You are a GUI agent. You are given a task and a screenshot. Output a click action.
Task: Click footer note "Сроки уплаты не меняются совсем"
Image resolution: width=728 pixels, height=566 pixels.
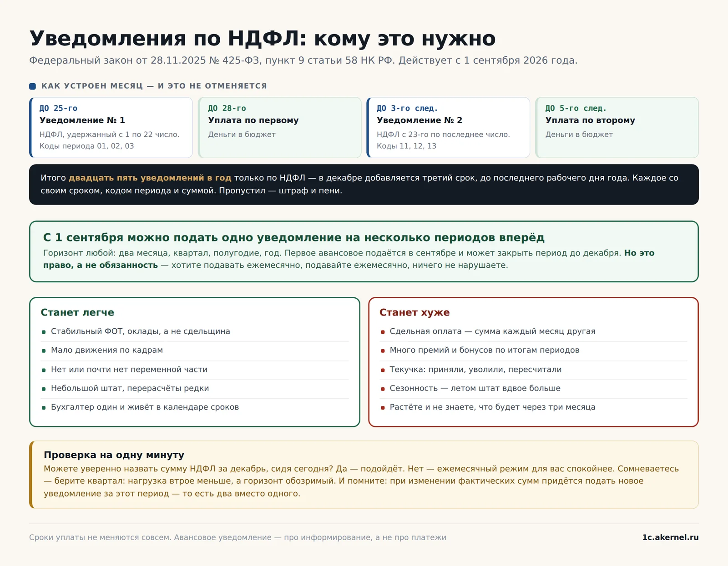[238, 537]
